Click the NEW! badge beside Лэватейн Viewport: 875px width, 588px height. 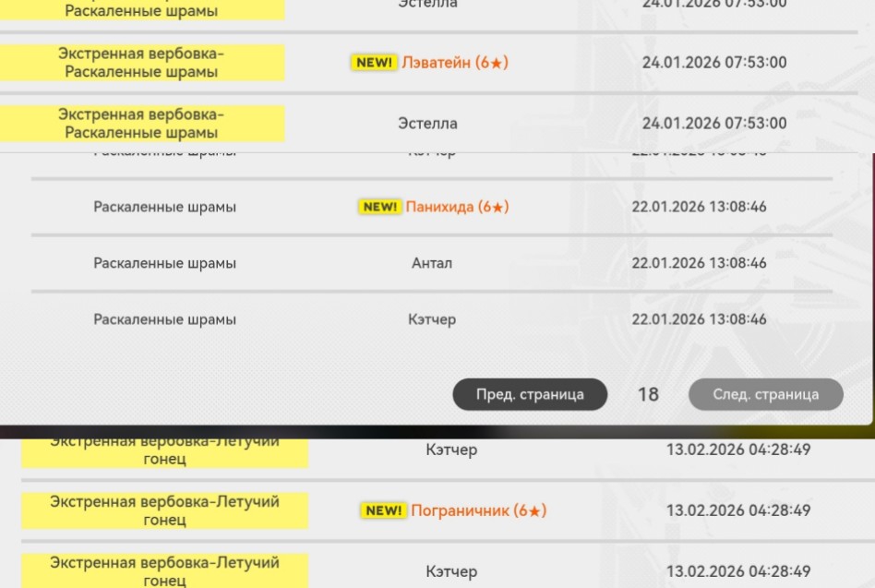point(374,63)
